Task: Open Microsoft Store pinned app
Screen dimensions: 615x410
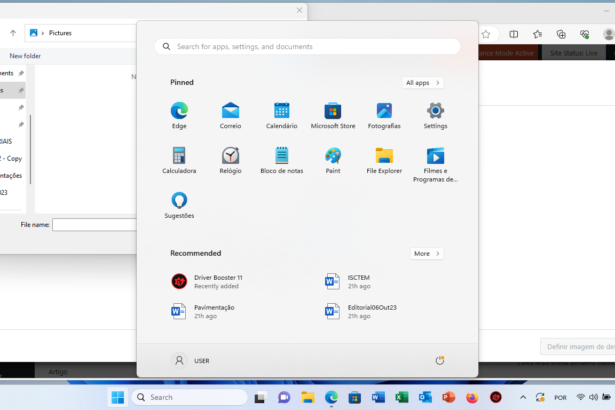Action: pos(333,115)
